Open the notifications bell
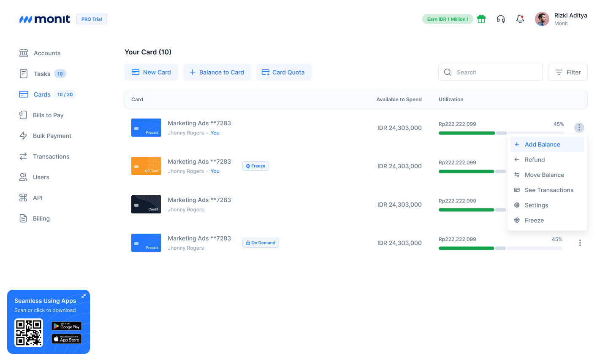 520,19
